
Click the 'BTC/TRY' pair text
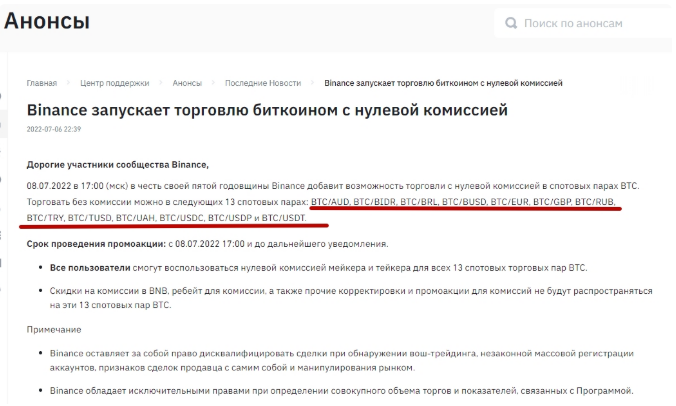pyautogui.click(x=45, y=218)
